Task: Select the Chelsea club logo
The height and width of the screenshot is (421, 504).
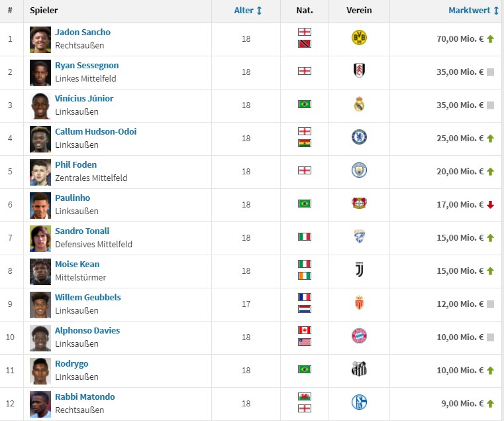Action: 359,137
